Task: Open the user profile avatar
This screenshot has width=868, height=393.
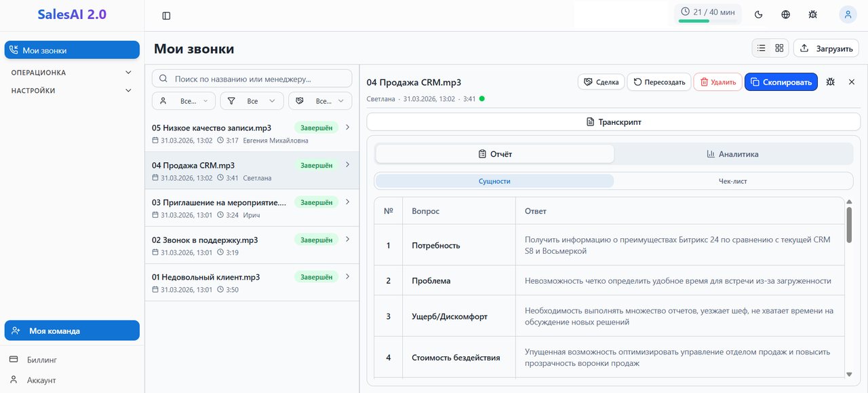Action: [848, 14]
